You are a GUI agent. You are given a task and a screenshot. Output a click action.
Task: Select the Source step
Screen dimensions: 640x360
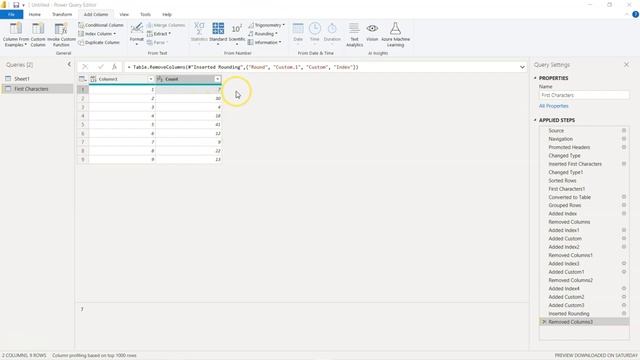556,131
